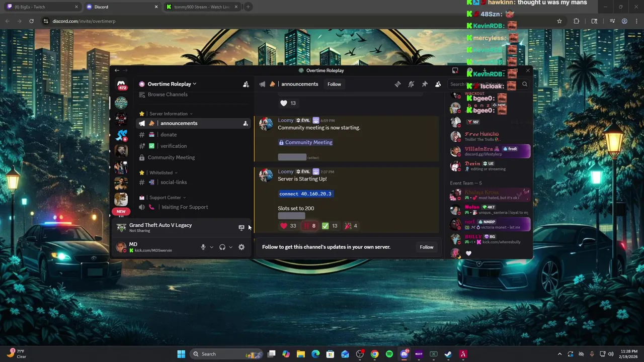
Task: Select the donate channel
Action: pyautogui.click(x=193, y=135)
